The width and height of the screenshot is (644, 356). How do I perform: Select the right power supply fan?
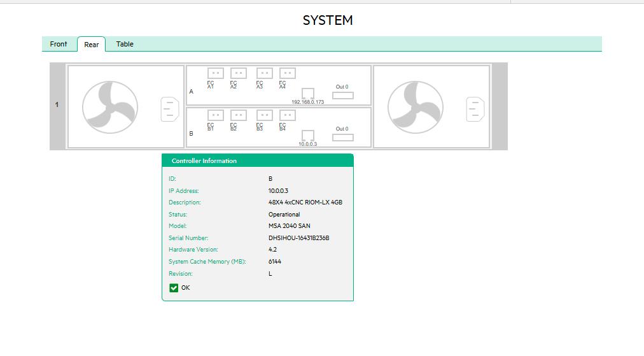[x=416, y=107]
